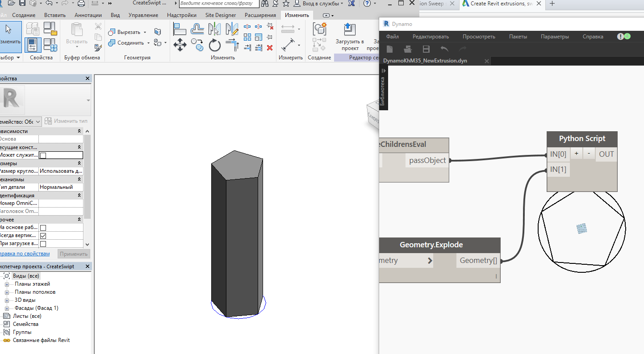644x354 pixels.
Task: Open the Пакеты menu in Dynamo
Action: click(518, 36)
